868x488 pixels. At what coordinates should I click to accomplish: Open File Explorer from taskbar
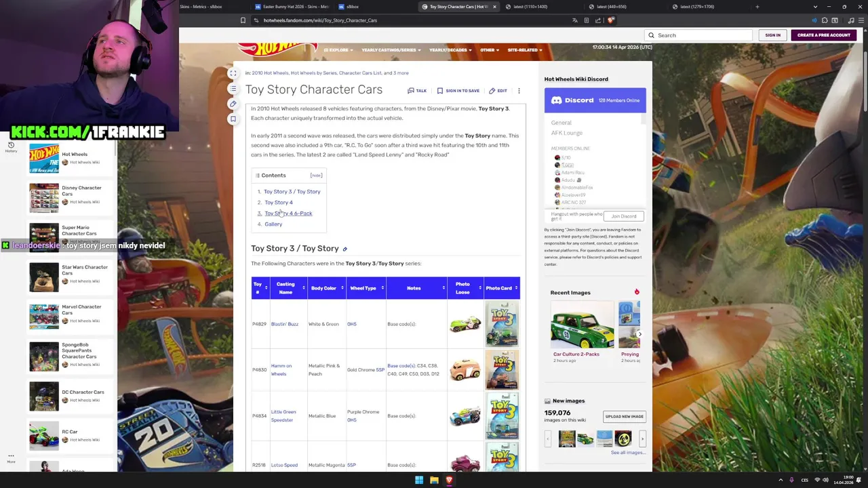(434, 481)
